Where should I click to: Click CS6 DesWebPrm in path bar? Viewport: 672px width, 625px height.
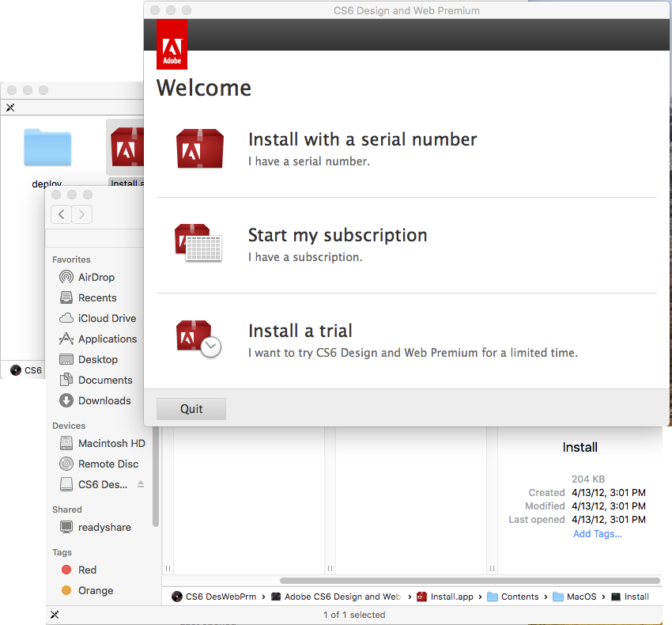point(214,597)
